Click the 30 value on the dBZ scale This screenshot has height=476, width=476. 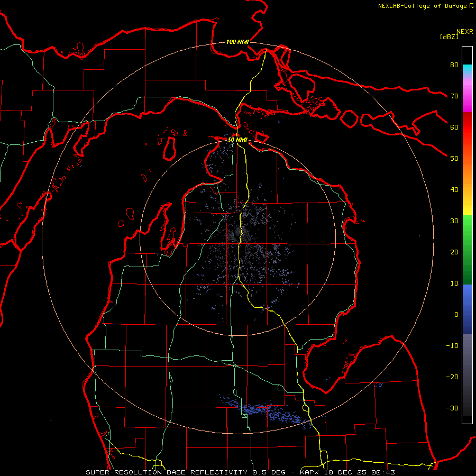(454, 221)
